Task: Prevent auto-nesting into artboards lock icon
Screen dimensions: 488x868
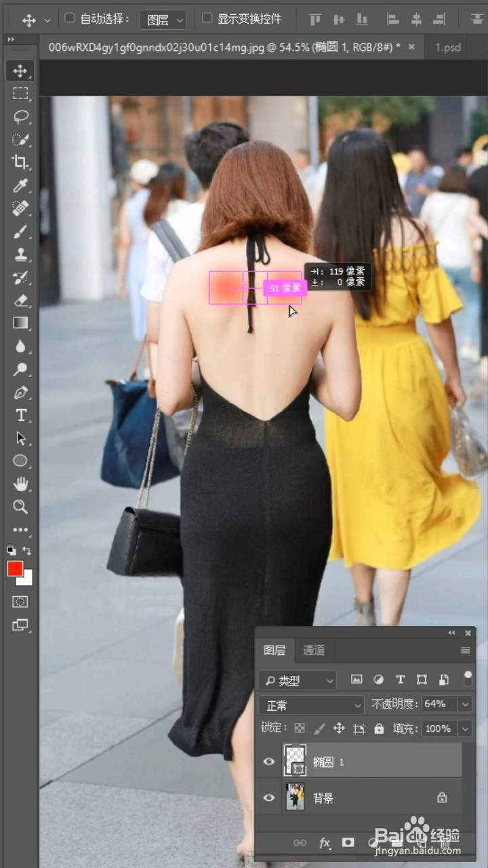Action: [359, 728]
